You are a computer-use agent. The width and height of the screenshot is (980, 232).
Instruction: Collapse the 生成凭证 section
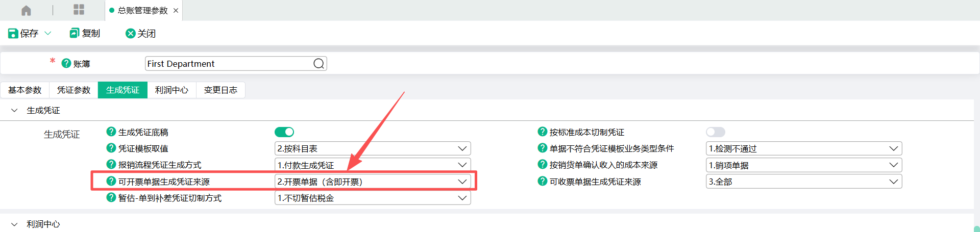[x=14, y=110]
